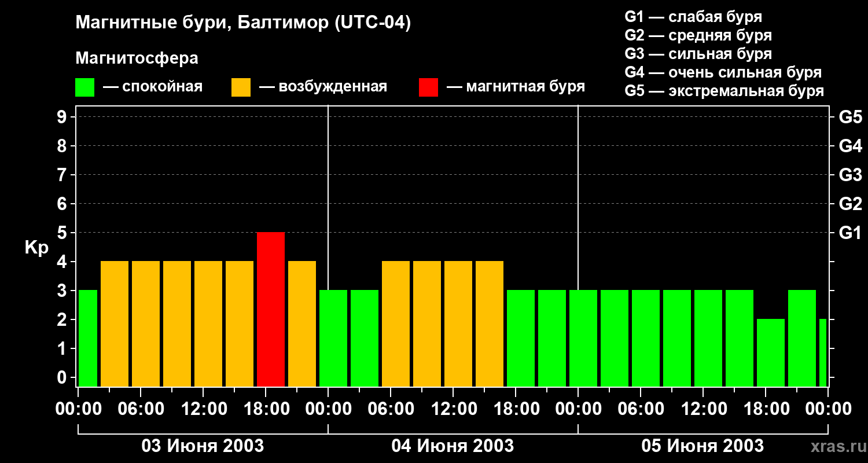
Task: Click the first green bar on 03 June
Action: [x=88, y=338]
